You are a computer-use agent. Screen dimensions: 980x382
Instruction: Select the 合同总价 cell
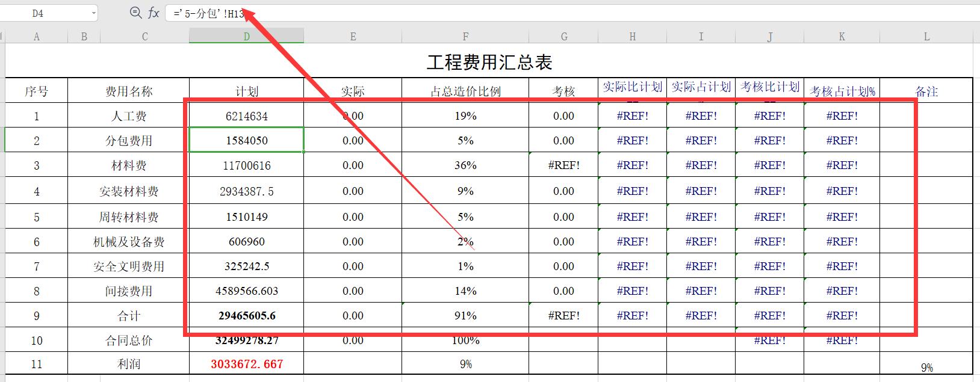coord(129,340)
